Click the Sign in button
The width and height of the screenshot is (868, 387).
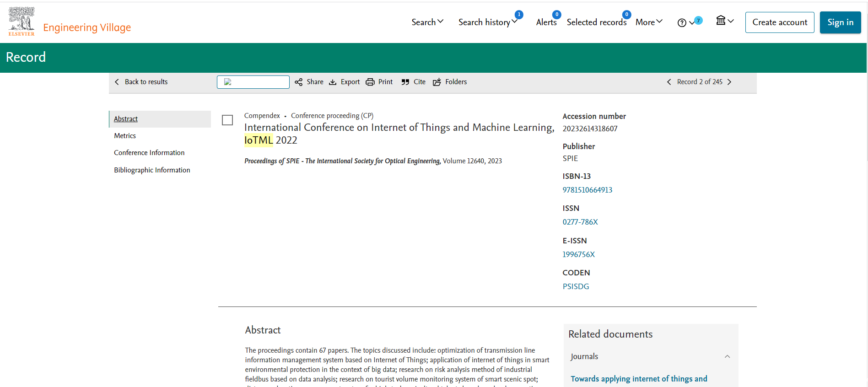(840, 22)
